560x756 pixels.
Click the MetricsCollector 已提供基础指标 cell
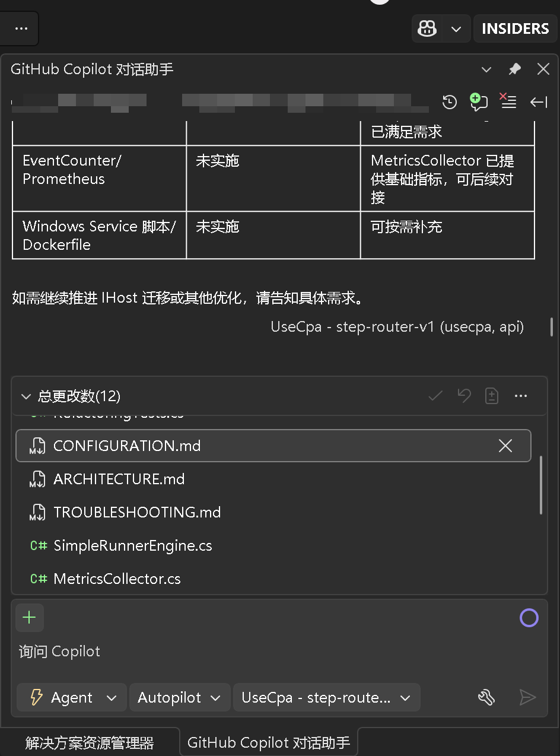click(x=447, y=179)
